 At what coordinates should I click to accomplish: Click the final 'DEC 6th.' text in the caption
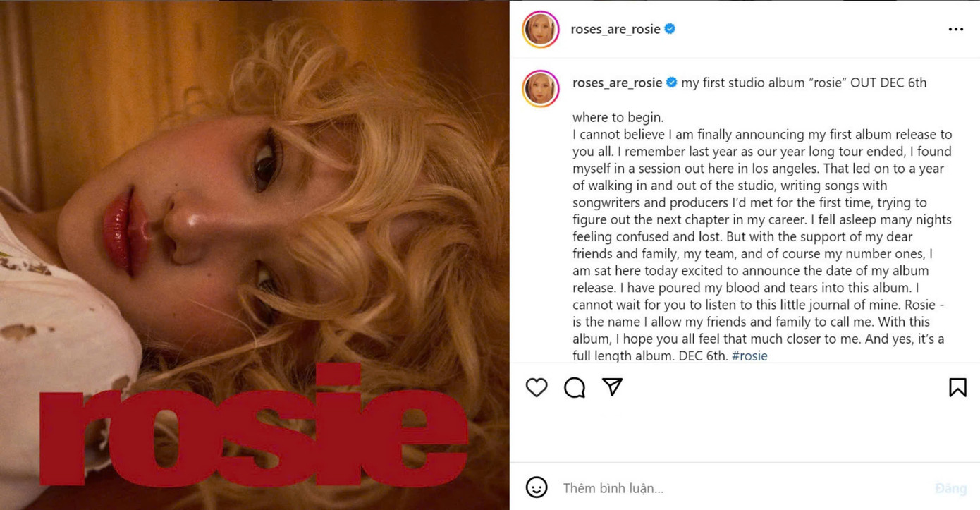pyautogui.click(x=703, y=356)
